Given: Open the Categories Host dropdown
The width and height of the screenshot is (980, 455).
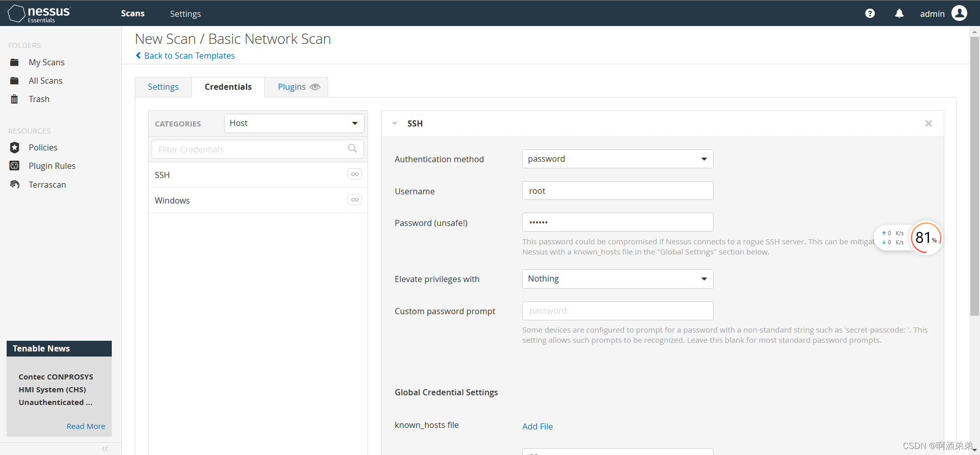Looking at the screenshot, I should [x=294, y=123].
